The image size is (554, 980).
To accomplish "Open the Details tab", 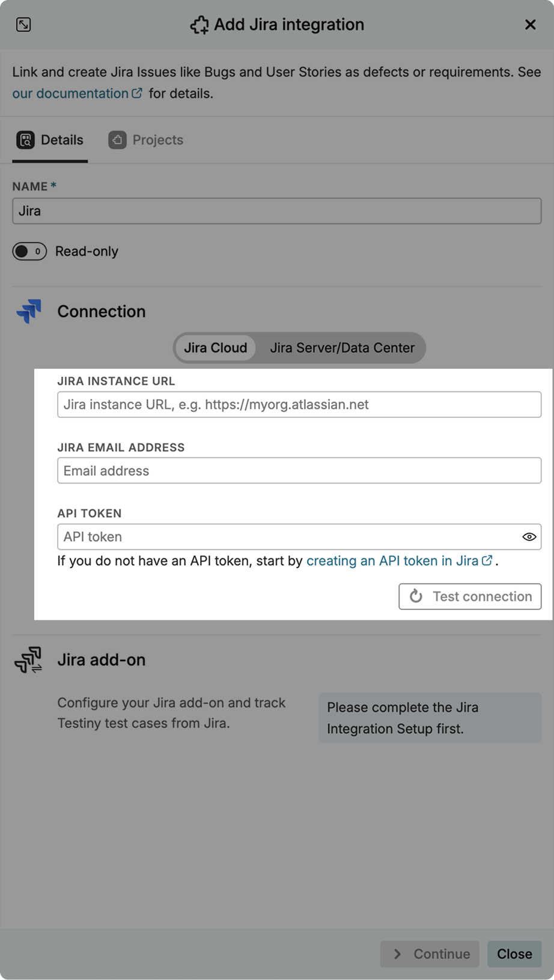I will tap(49, 139).
